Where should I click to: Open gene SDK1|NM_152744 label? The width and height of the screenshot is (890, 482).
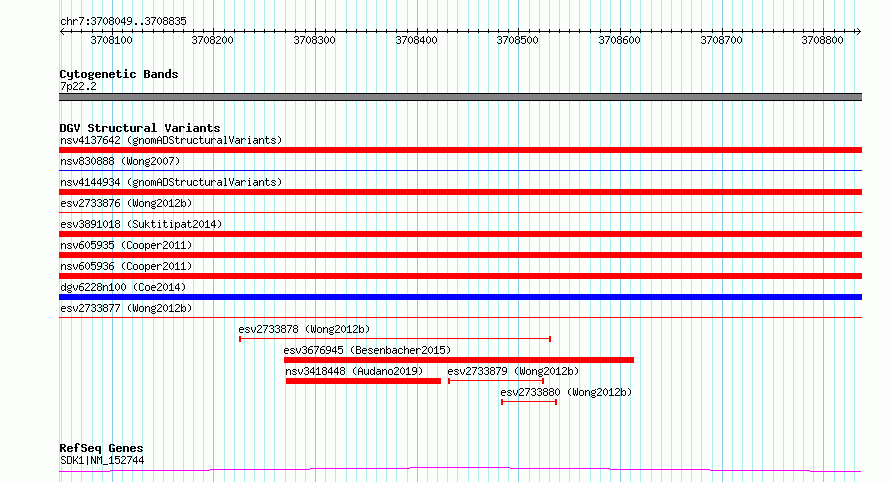[x=102, y=460]
